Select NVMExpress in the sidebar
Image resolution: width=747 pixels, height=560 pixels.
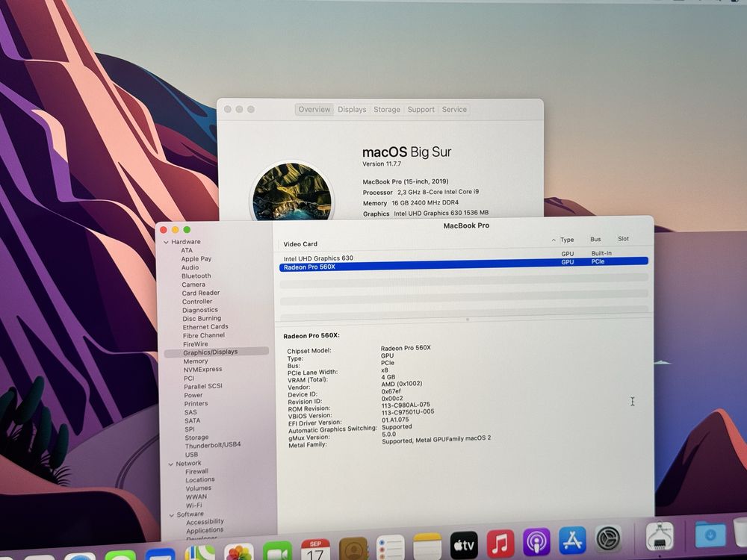[202, 370]
